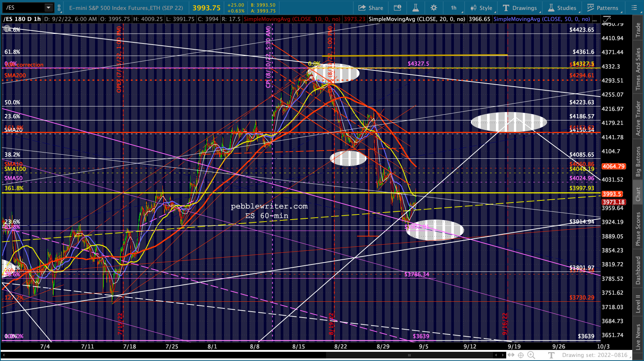The width and height of the screenshot is (644, 361).
Task: Click the SMA200 label on chart
Action: (15, 76)
